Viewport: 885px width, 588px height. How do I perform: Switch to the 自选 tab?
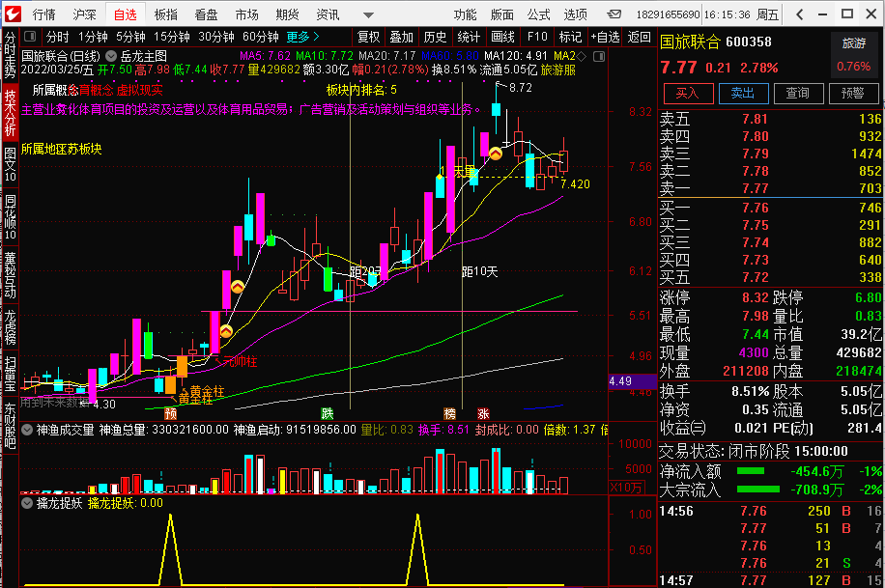(125, 14)
